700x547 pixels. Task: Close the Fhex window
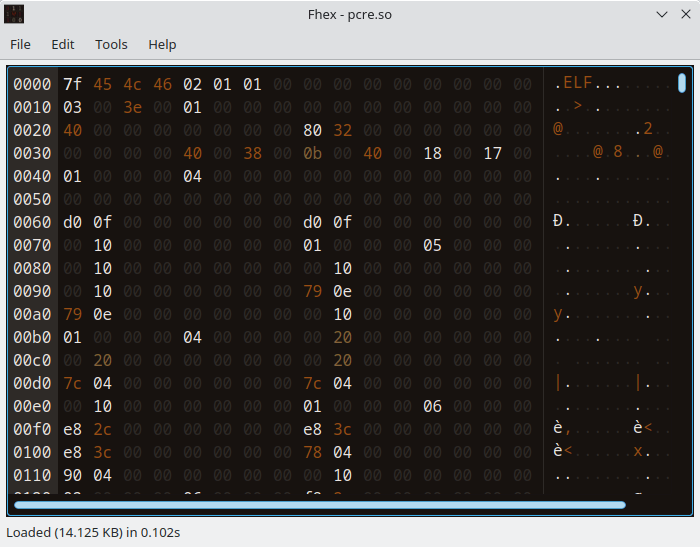tap(686, 14)
